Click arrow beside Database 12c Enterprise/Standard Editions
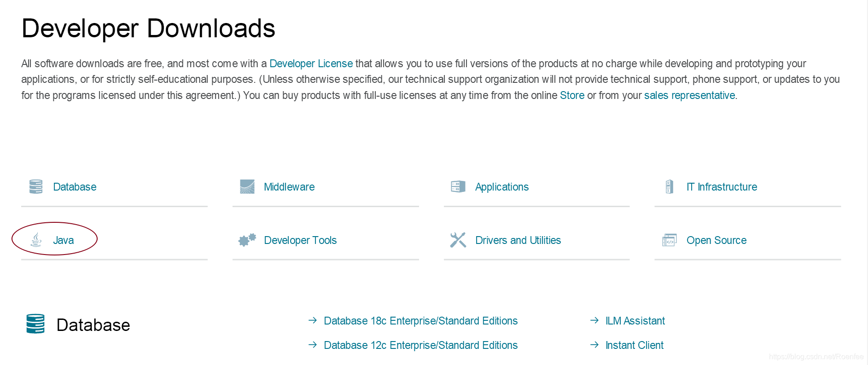Screen dimensions: 868x365 313,345
